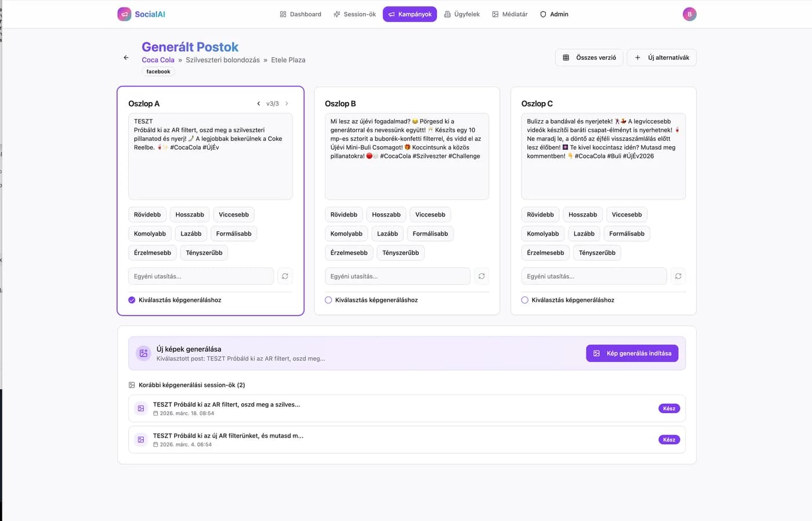Select Oszlop B for image generation

[328, 300]
